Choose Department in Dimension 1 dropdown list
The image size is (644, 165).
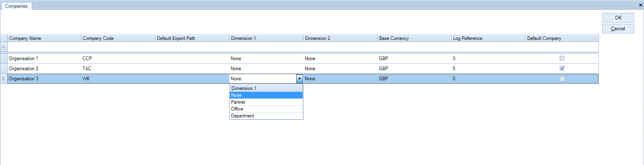coord(266,116)
